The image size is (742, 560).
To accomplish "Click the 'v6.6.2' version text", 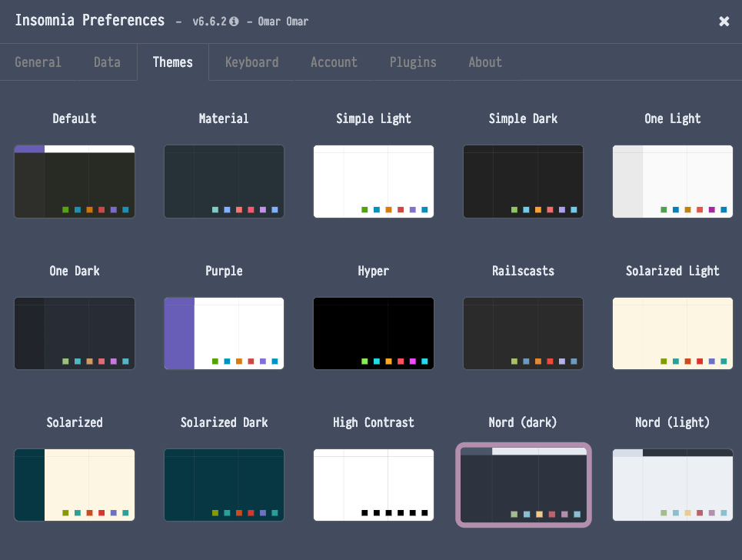I will click(210, 22).
